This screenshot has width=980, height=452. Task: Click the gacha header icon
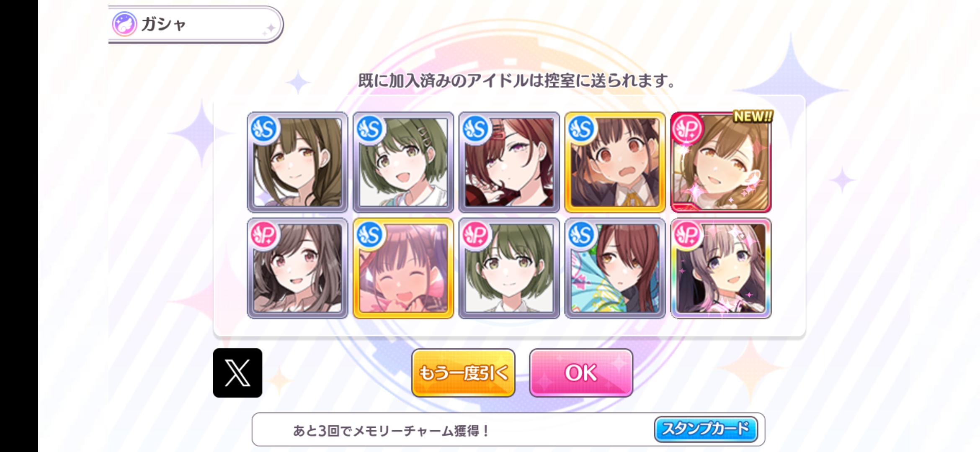(x=124, y=24)
